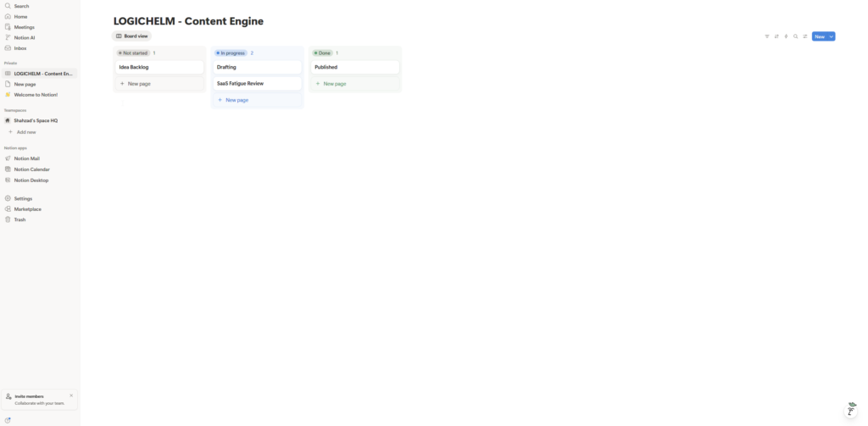Dismiss the Invite members card
Image resolution: width=868 pixels, height=426 pixels.
coord(71,396)
